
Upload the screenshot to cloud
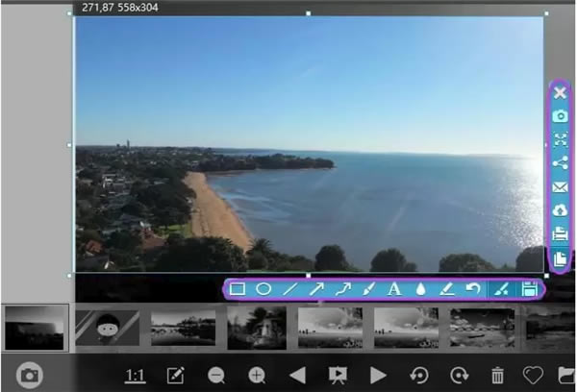point(560,210)
